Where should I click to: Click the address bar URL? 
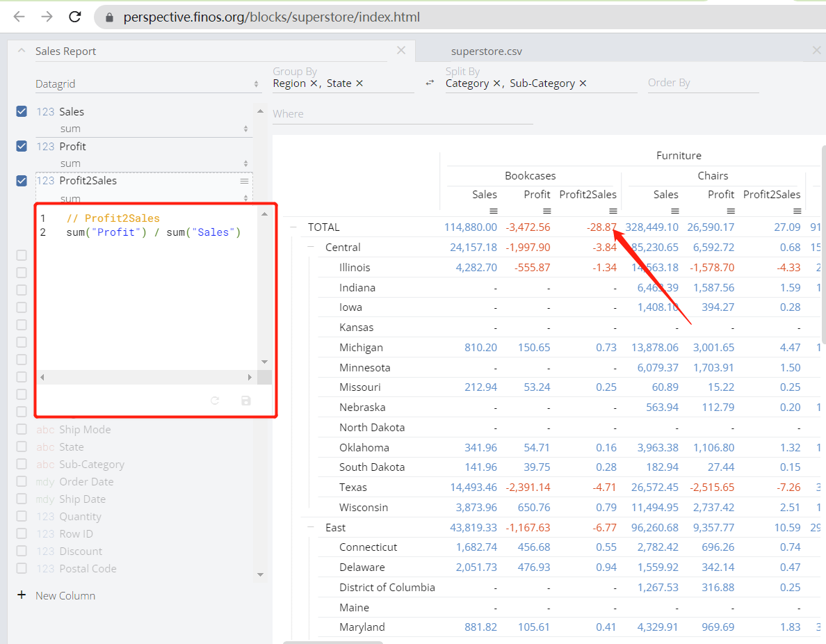271,17
